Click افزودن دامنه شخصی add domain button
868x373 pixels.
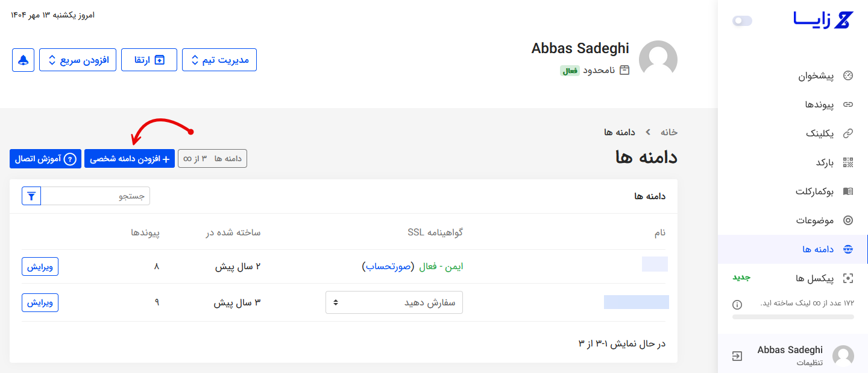[130, 159]
